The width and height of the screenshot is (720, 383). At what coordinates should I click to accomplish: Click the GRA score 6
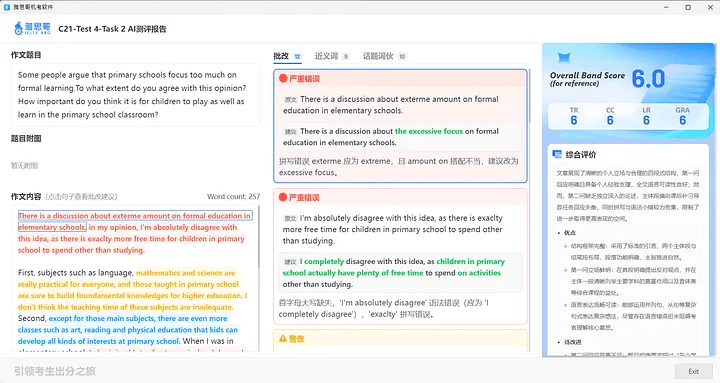(x=682, y=120)
